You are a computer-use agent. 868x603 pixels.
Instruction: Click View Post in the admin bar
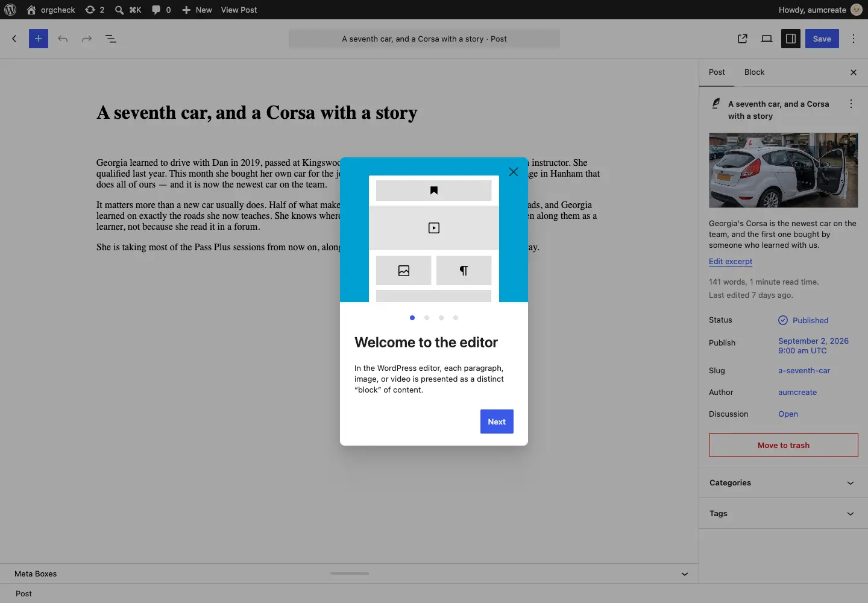(239, 10)
